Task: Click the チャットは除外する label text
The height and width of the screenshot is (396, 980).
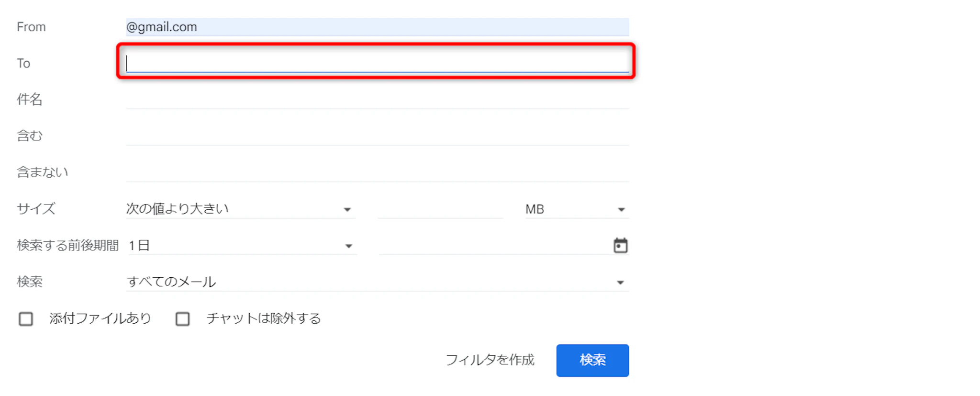Action: tap(264, 318)
